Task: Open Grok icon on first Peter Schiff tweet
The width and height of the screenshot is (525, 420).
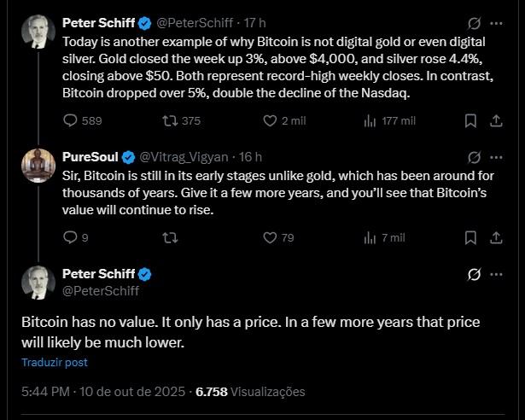Action: coord(475,21)
